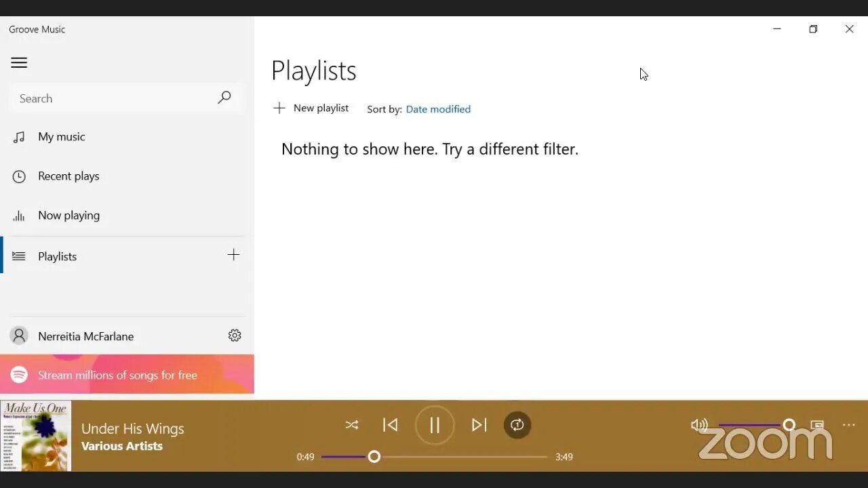Screen dimensions: 868x488
Task: Open the Date modified sort dropdown
Action: (438, 109)
